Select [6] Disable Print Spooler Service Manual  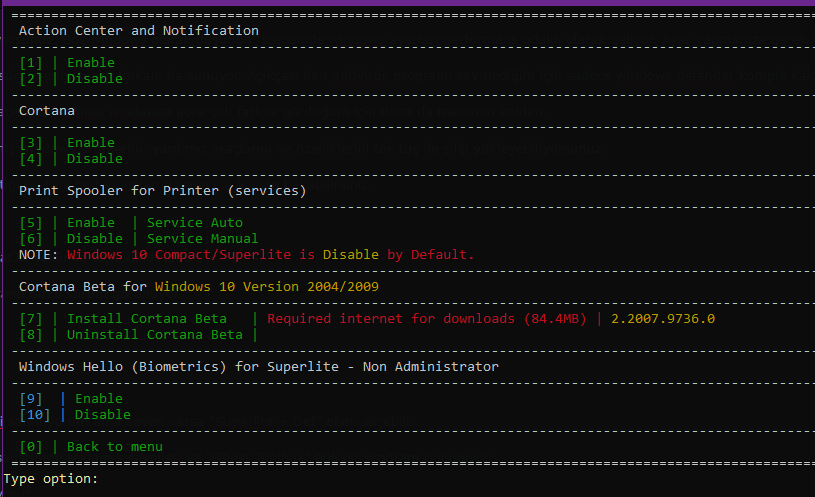click(139, 239)
